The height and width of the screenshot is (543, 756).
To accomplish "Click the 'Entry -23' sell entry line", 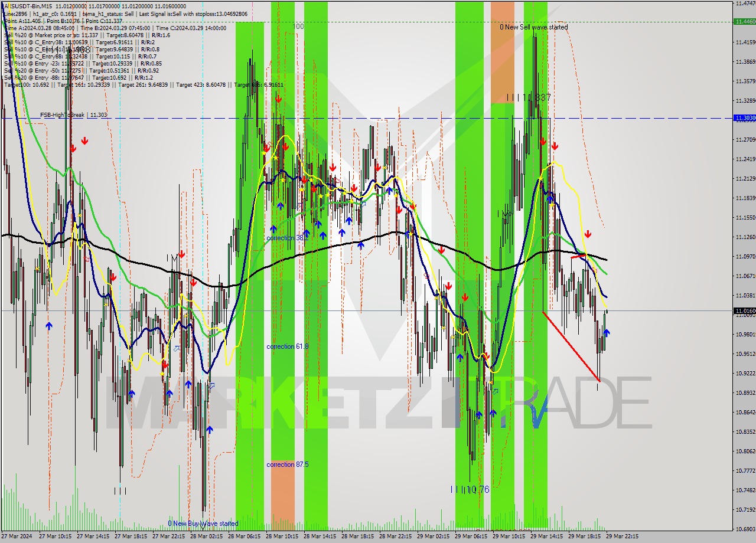I will [83, 63].
